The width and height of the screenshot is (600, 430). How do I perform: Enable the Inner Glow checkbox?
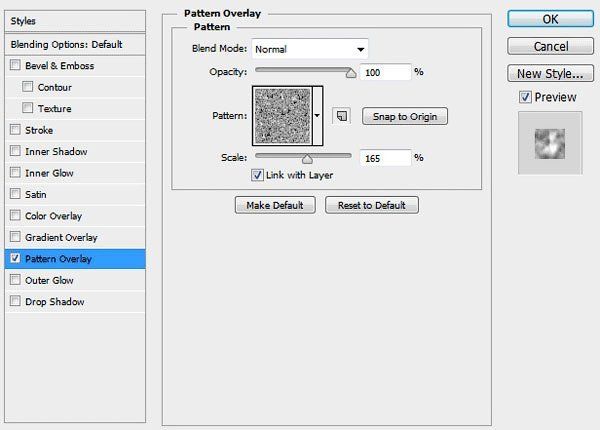pos(15,173)
